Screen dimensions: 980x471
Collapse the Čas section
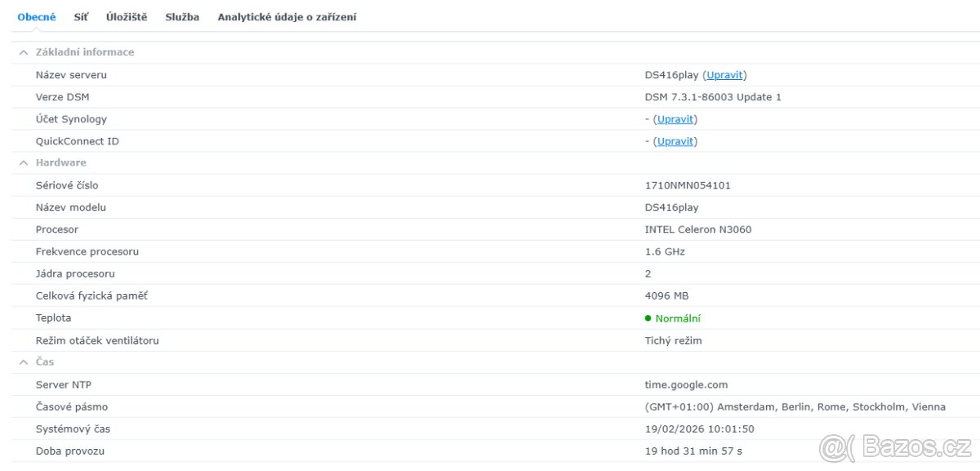click(24, 362)
